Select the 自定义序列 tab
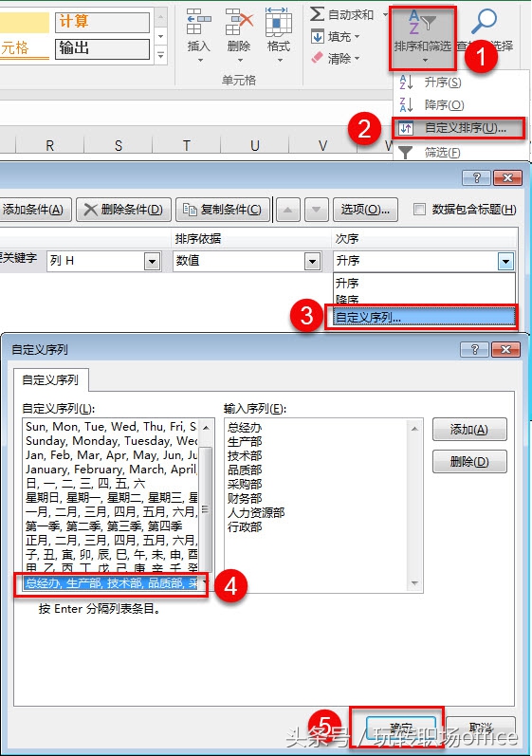Viewport: 532px width, 756px height. point(50,380)
